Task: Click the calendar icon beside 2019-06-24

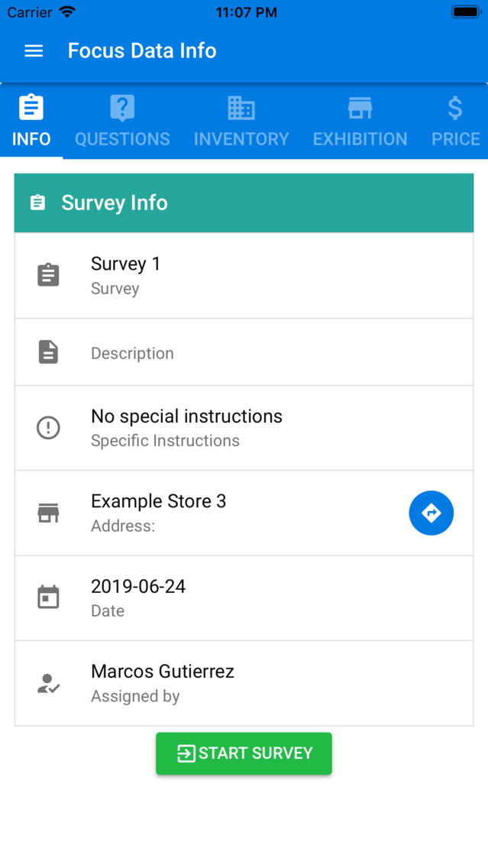Action: click(48, 598)
